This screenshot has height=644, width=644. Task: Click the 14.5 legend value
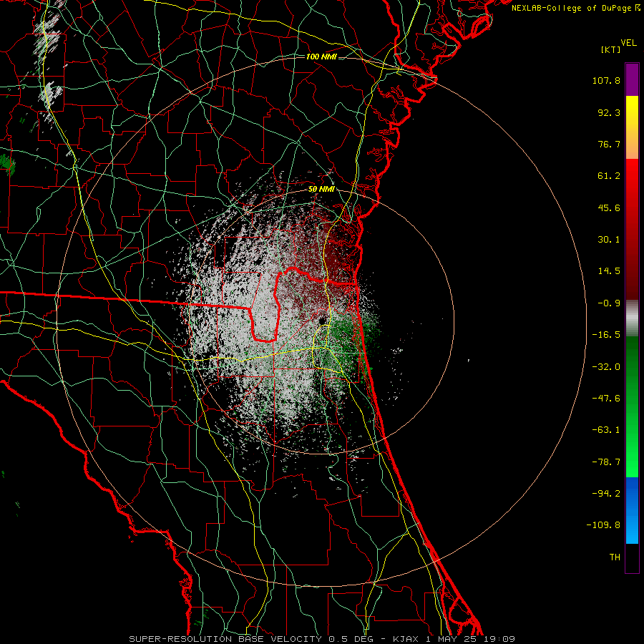609,271
